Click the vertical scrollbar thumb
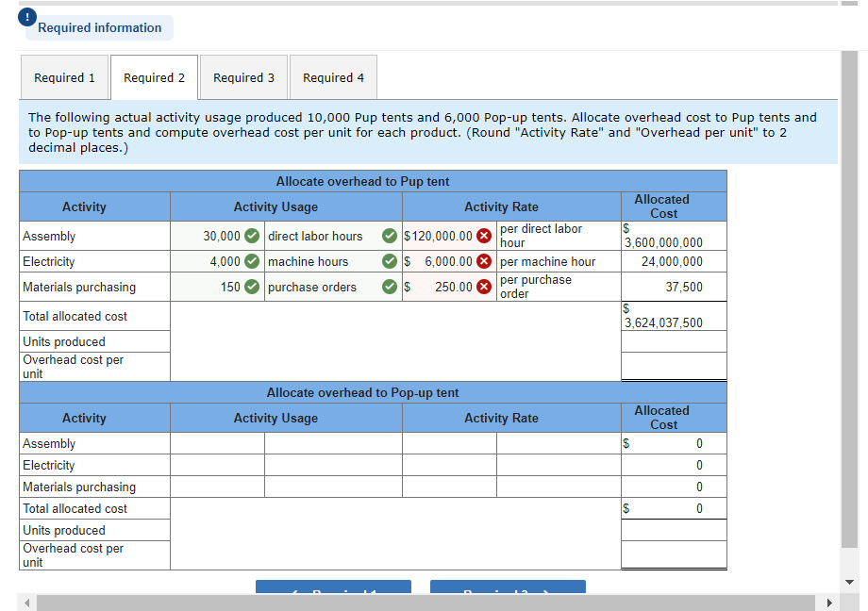The image size is (868, 611). (849, 299)
